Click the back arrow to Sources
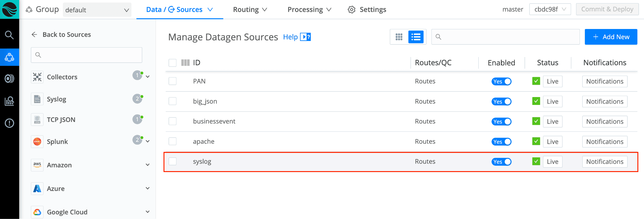The image size is (644, 219). pyautogui.click(x=34, y=35)
